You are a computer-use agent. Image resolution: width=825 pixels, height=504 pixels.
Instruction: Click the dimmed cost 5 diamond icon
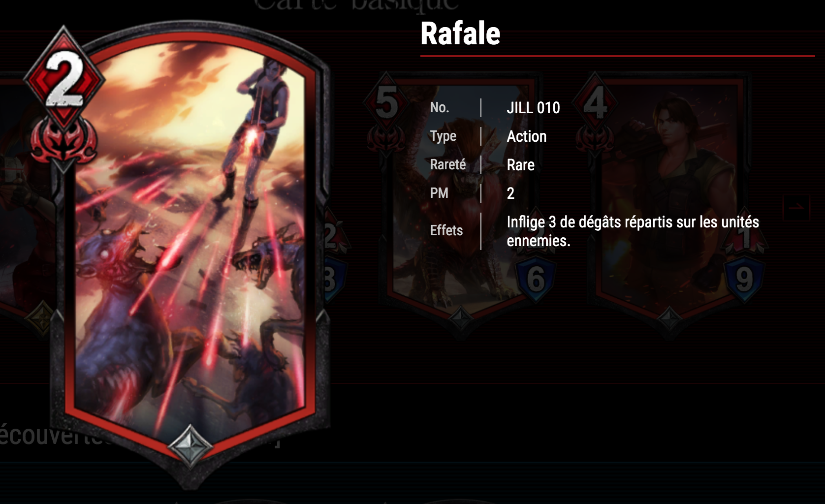tap(386, 103)
